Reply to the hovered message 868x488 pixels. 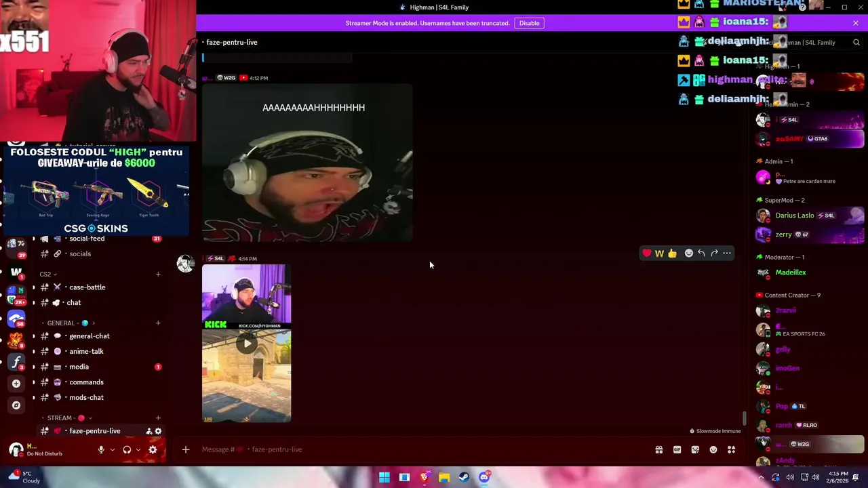pyautogui.click(x=701, y=253)
